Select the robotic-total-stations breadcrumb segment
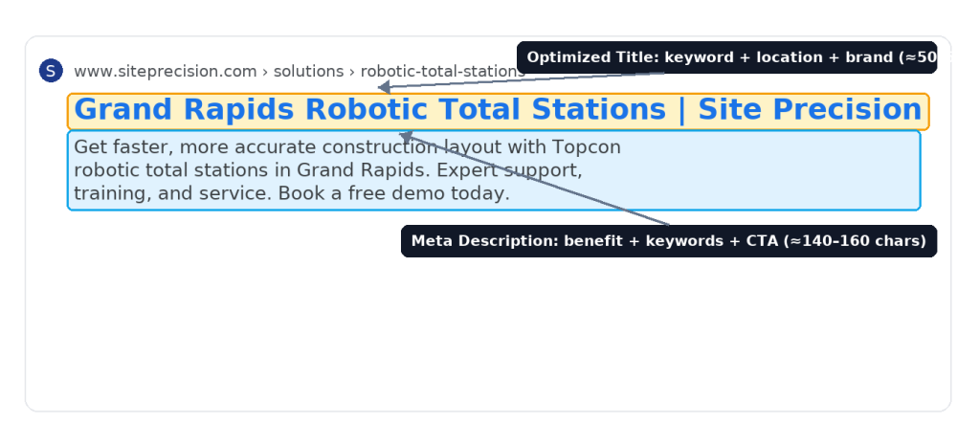Image resolution: width=980 pixels, height=423 pixels. [x=438, y=72]
